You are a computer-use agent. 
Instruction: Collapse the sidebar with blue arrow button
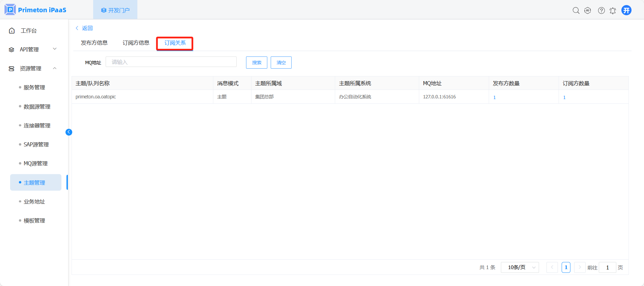(69, 132)
